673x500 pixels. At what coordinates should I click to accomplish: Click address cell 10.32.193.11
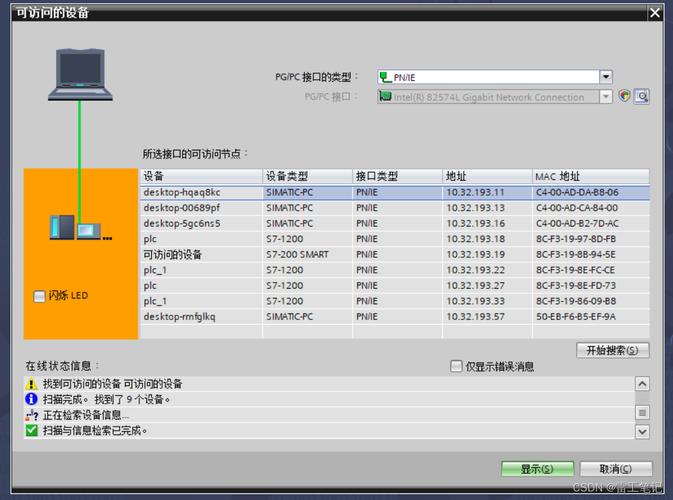click(x=487, y=192)
